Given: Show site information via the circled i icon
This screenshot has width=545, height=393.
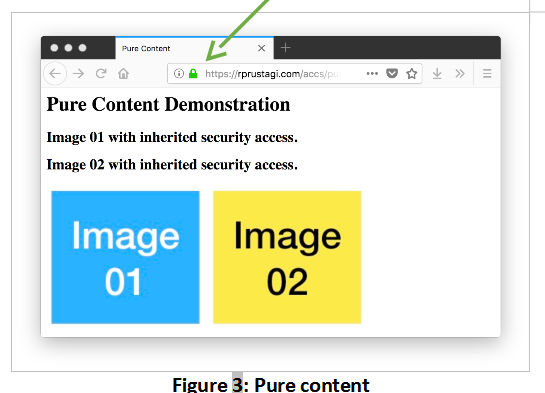Looking at the screenshot, I should 179,74.
